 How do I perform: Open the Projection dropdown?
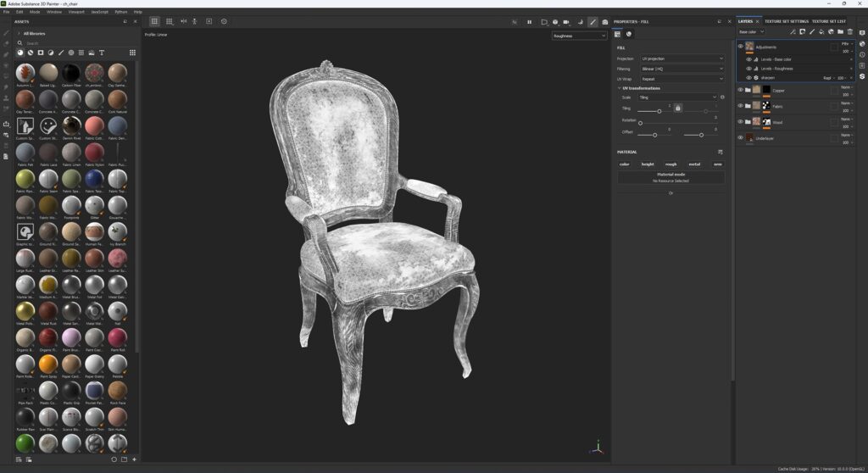(682, 58)
